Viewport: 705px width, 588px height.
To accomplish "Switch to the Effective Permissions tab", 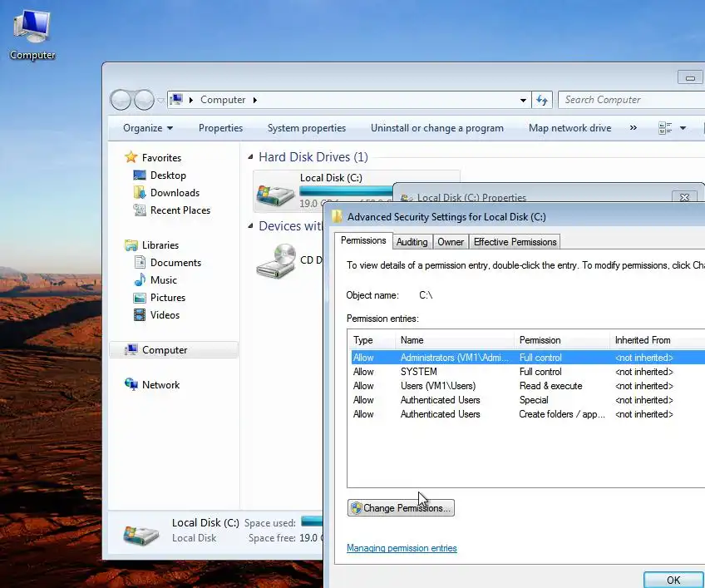I will point(515,241).
